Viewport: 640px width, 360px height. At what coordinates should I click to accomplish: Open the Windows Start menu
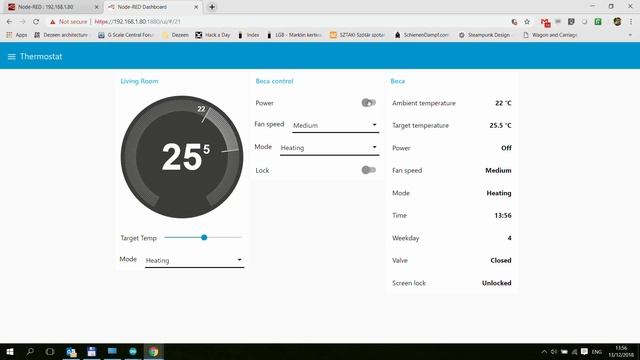coord(10,351)
